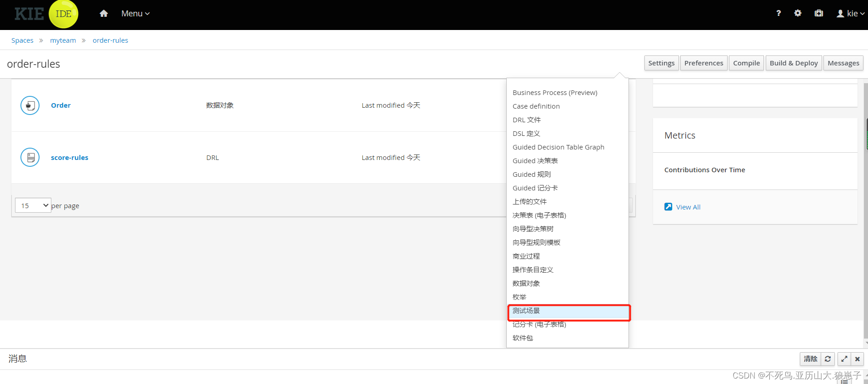Select 上传的文件 menu entry
The width and height of the screenshot is (868, 384).
click(568, 202)
